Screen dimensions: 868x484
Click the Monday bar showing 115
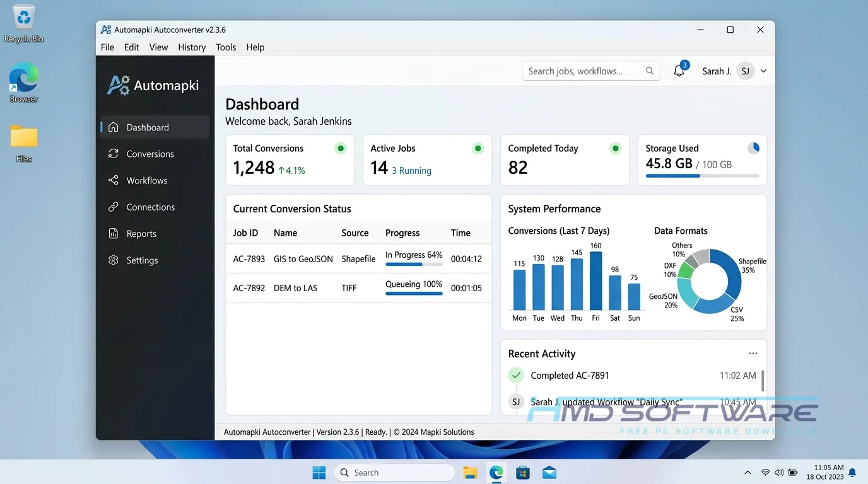[x=519, y=289]
